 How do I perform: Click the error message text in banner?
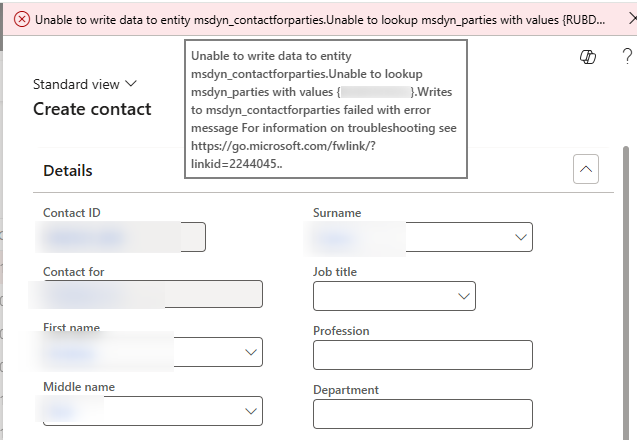[300, 19]
